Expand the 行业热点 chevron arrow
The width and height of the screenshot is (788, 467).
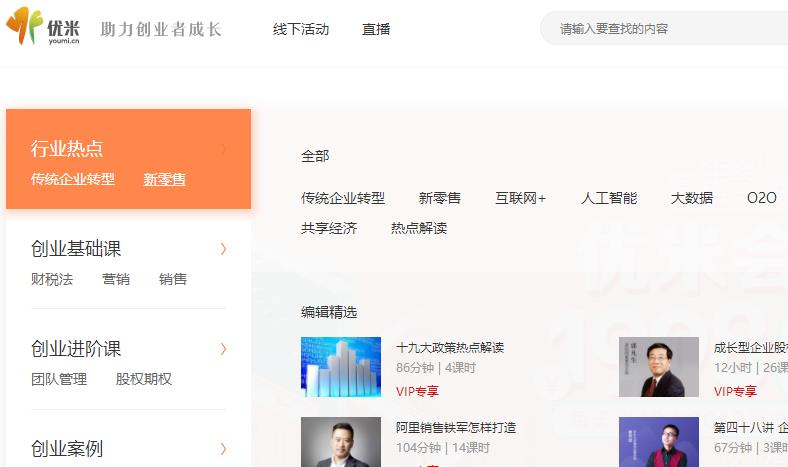[224, 149]
